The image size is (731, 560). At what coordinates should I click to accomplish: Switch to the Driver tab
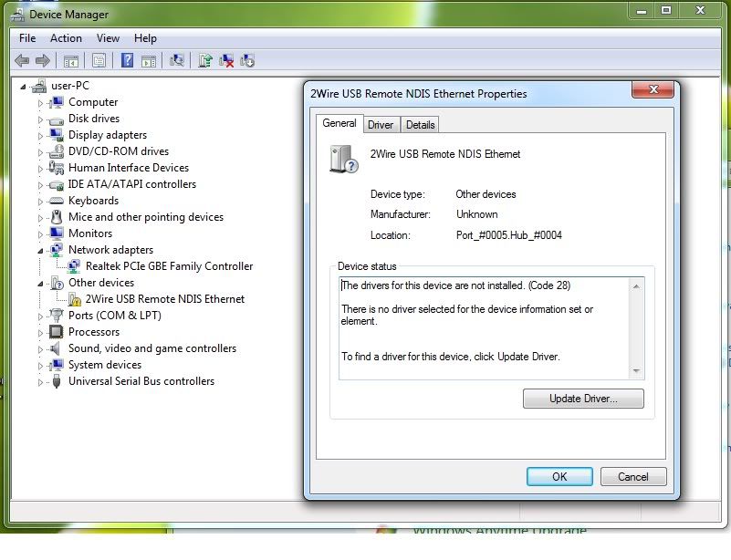tap(381, 125)
